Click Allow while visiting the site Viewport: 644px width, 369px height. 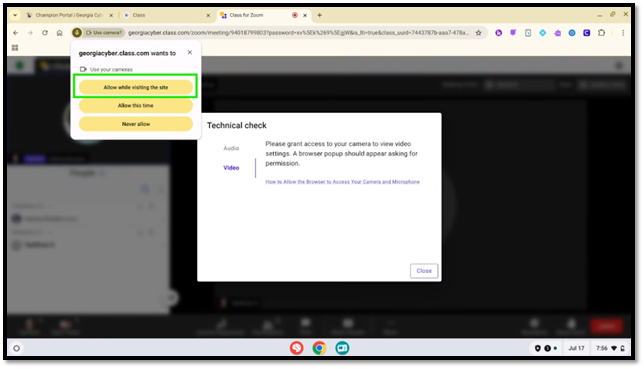[136, 87]
